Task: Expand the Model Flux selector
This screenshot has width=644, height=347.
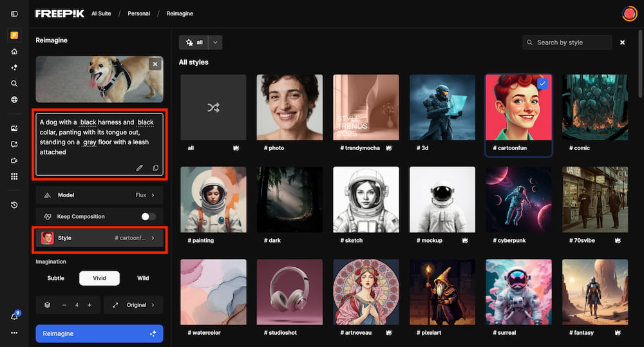Action: click(99, 195)
